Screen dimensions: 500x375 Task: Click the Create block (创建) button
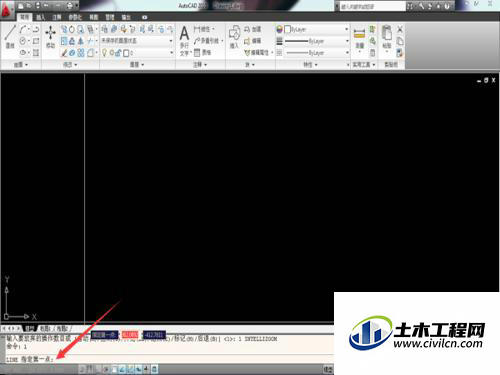coord(252,30)
